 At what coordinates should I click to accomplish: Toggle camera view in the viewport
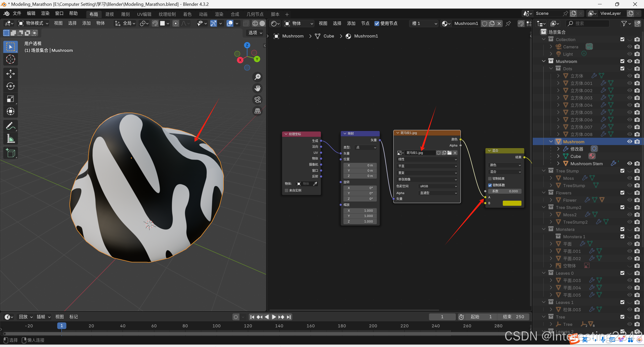coord(257,100)
